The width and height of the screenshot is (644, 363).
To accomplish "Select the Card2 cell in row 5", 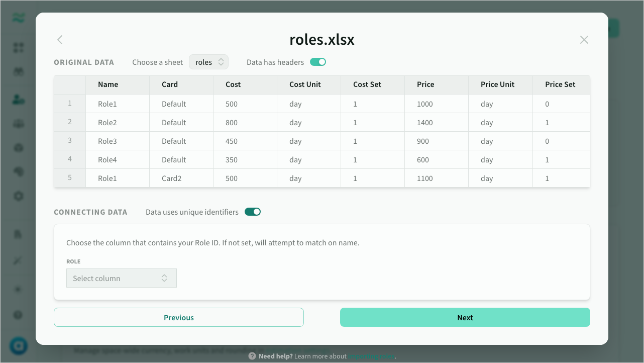I will coord(172,178).
